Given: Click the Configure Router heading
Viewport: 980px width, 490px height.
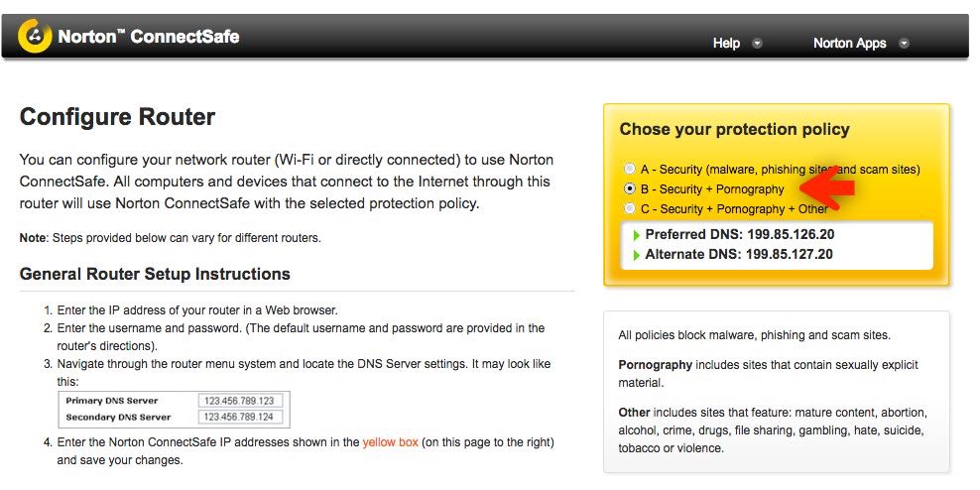Looking at the screenshot, I should point(117,117).
